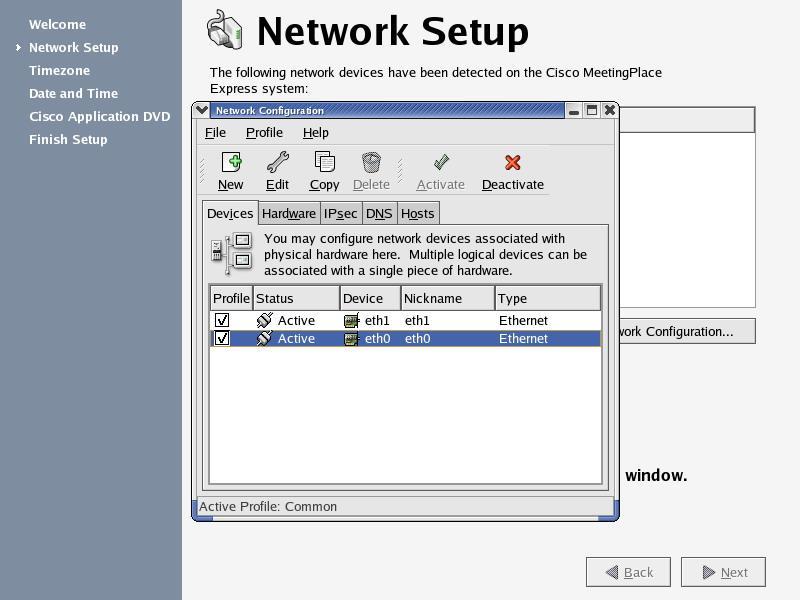Select Timezone in the setup sidebar
Viewport: 800px width, 600px height.
click(x=59, y=70)
